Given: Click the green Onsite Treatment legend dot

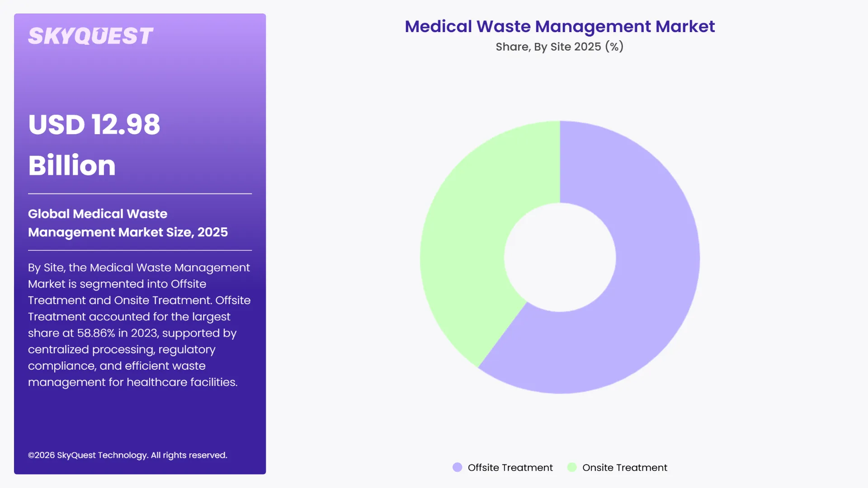Looking at the screenshot, I should click(572, 467).
